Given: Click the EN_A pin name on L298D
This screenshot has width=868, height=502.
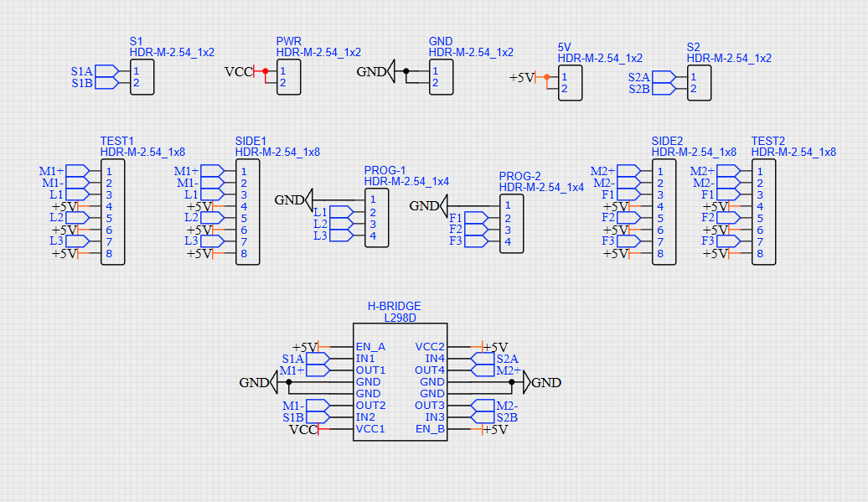Looking at the screenshot, I should (370, 347).
